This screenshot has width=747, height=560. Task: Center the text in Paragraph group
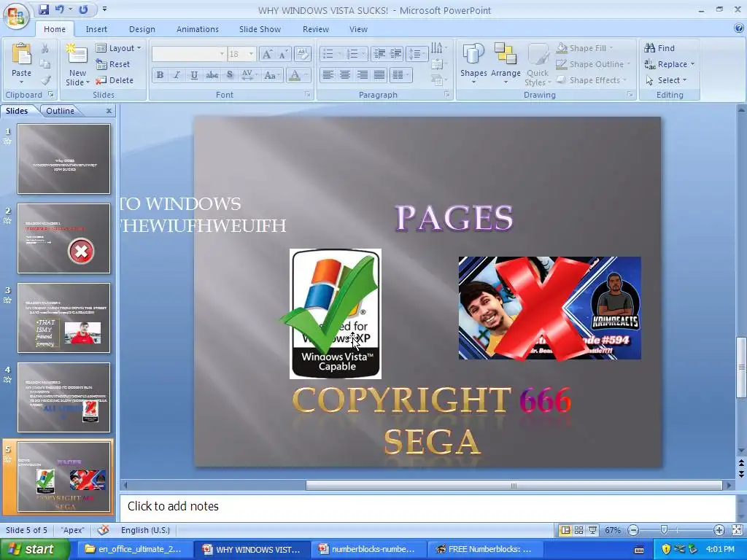[x=345, y=75]
